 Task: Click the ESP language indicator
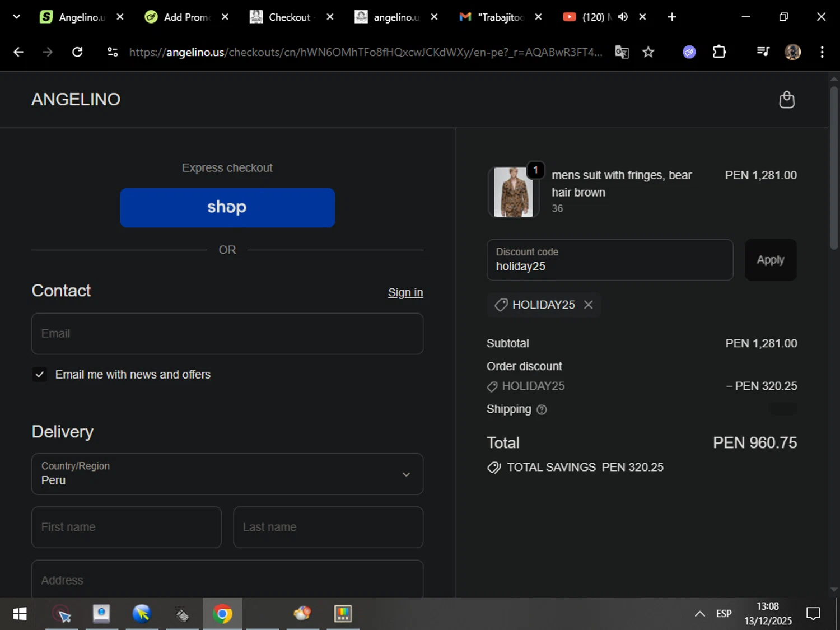point(724,614)
